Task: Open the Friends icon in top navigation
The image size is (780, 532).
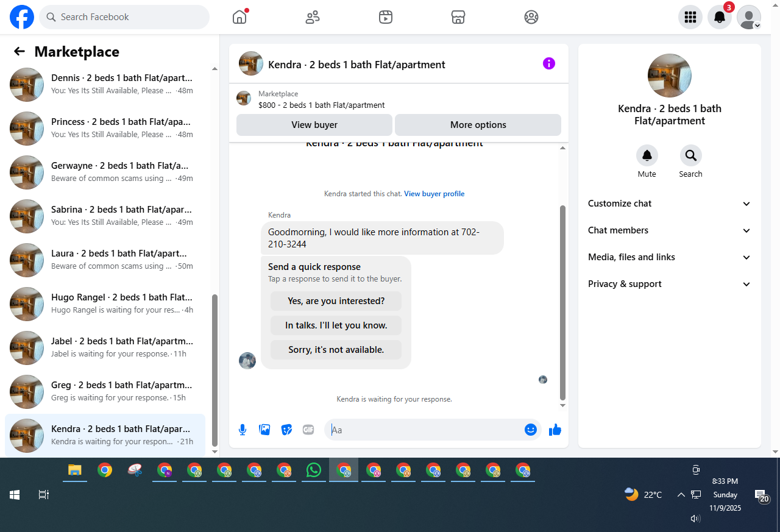Action: point(313,17)
